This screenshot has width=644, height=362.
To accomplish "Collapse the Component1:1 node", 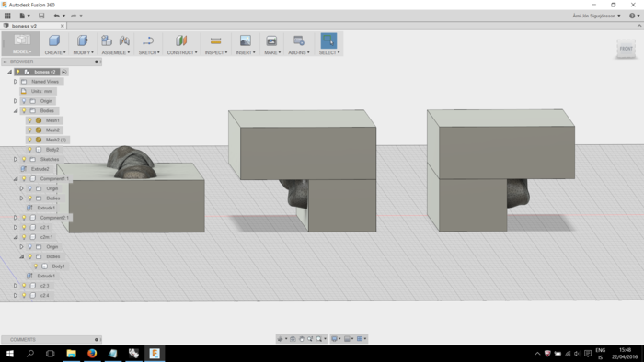I will 16,179.
